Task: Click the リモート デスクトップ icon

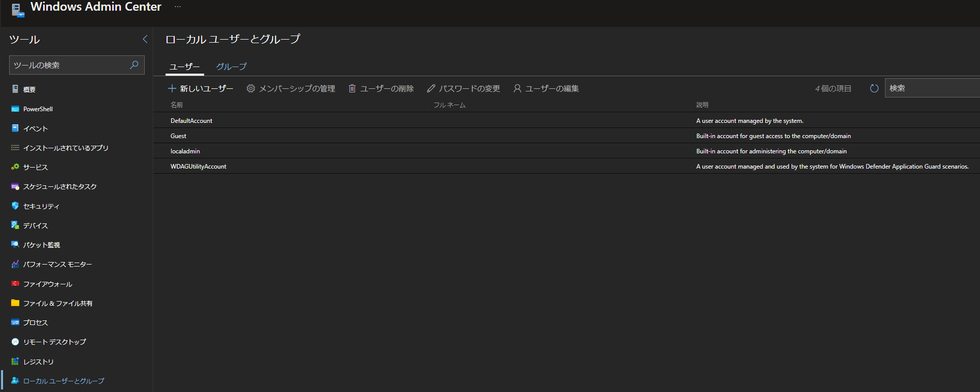Action: coord(15,342)
